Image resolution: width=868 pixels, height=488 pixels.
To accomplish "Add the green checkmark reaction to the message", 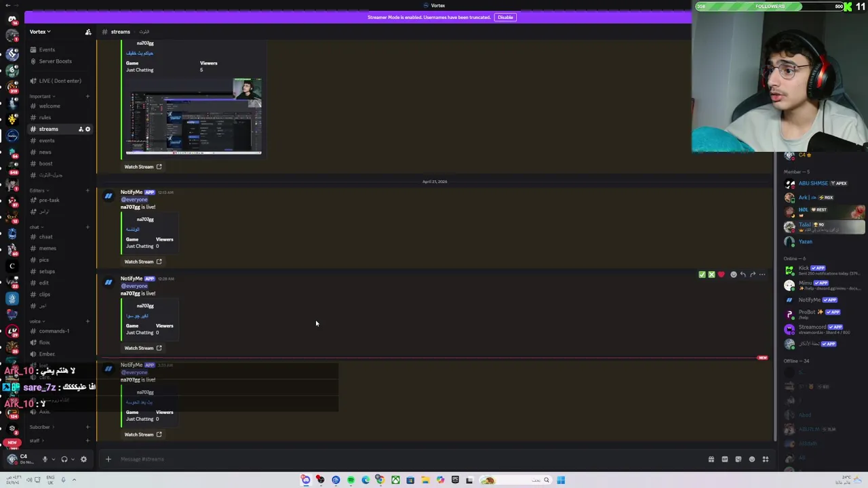I will (x=702, y=274).
